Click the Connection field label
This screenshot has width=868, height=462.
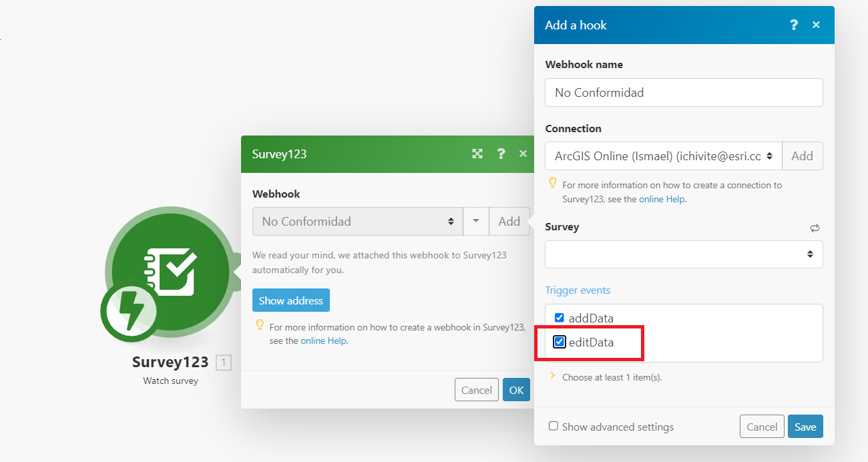(573, 128)
